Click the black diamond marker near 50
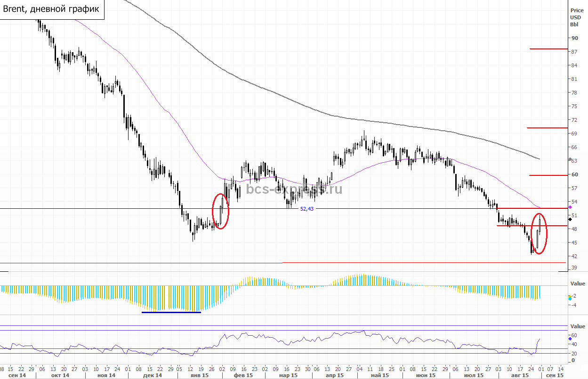Viewport: 588px width, 379px height. pos(570,219)
